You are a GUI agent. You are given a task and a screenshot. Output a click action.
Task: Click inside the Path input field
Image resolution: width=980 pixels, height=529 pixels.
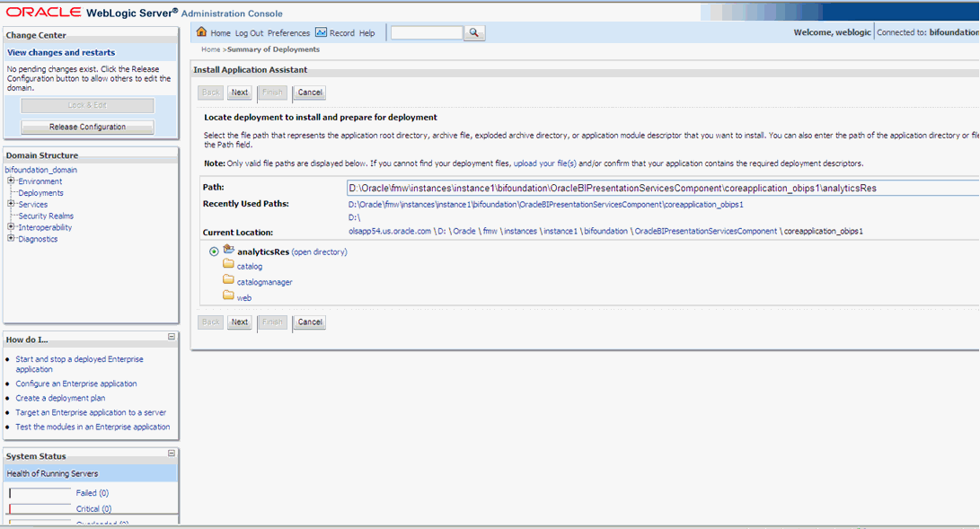pos(663,188)
